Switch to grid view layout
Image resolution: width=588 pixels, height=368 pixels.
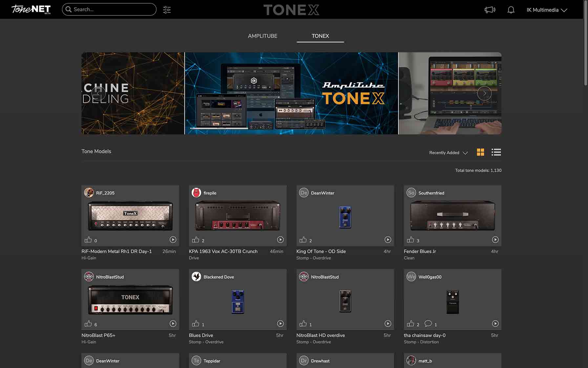(480, 152)
